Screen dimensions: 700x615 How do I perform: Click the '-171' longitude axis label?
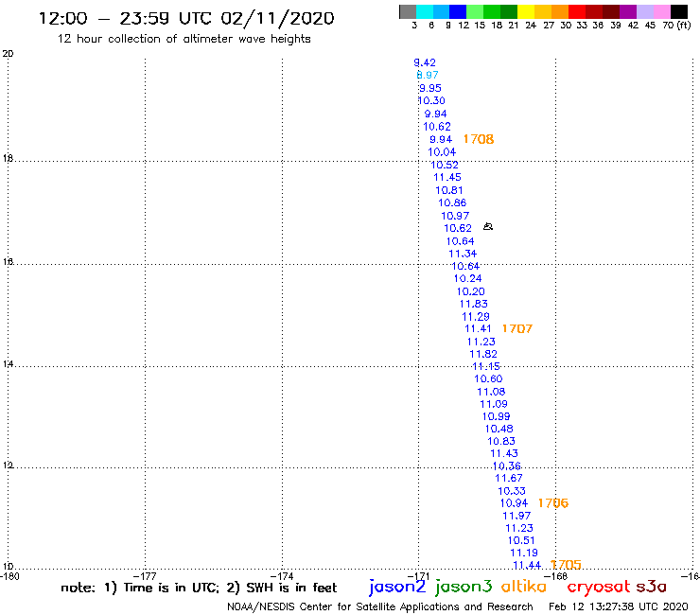coord(420,576)
